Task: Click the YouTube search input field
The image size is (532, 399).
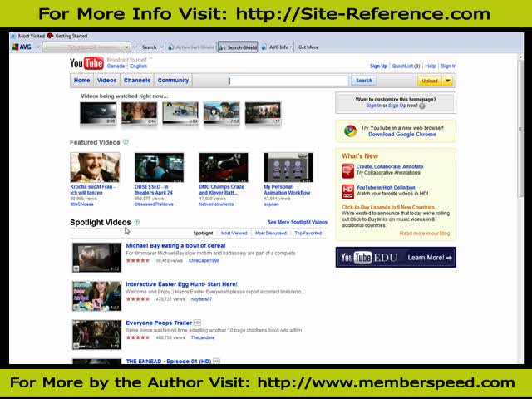Action: [288, 81]
